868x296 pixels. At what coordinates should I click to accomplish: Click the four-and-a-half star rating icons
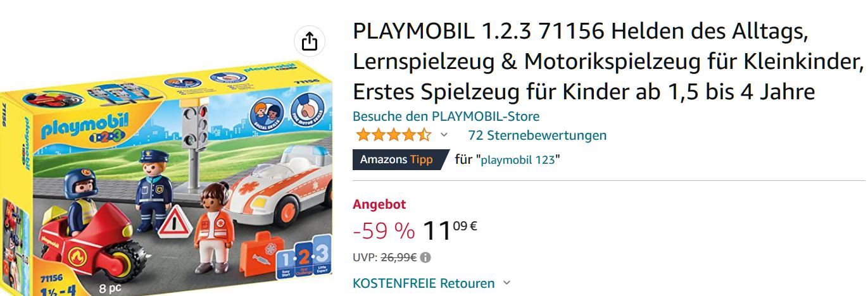pos(393,135)
